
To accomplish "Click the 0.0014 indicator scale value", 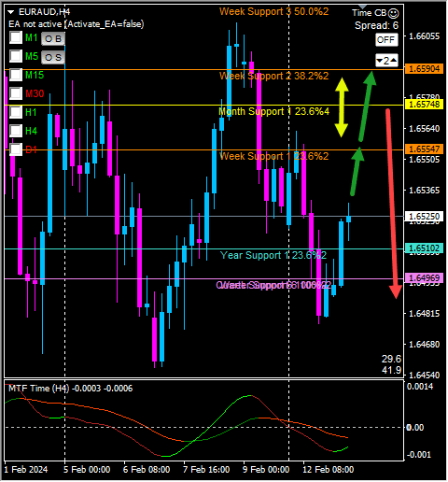I will click(x=420, y=387).
